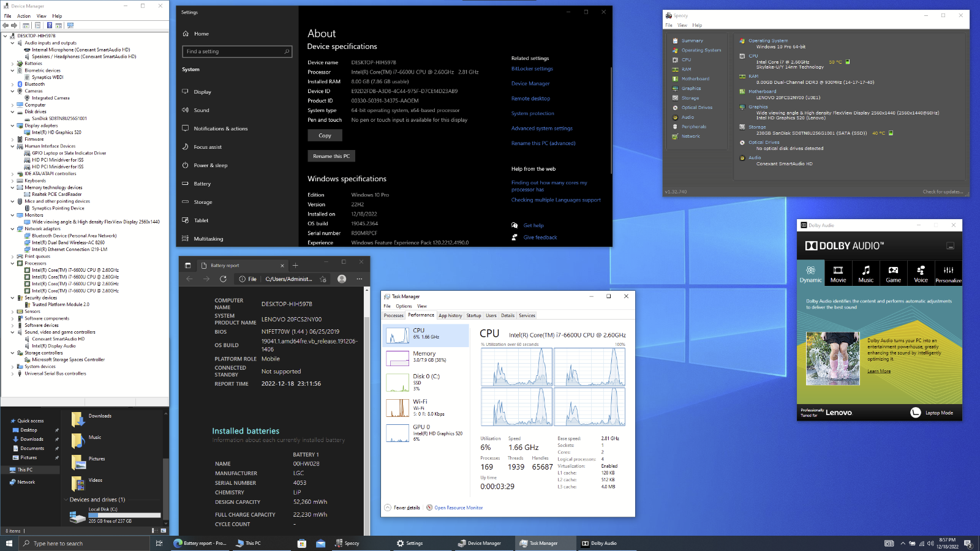980x551 pixels.
Task: Open Resource Monitor link
Action: pos(454,508)
